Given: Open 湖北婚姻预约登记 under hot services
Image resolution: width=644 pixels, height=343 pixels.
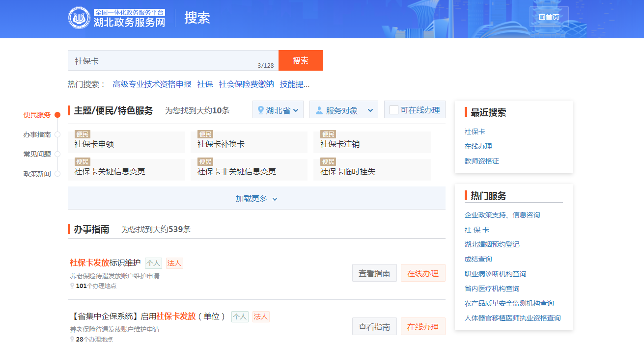Looking at the screenshot, I should pos(492,244).
